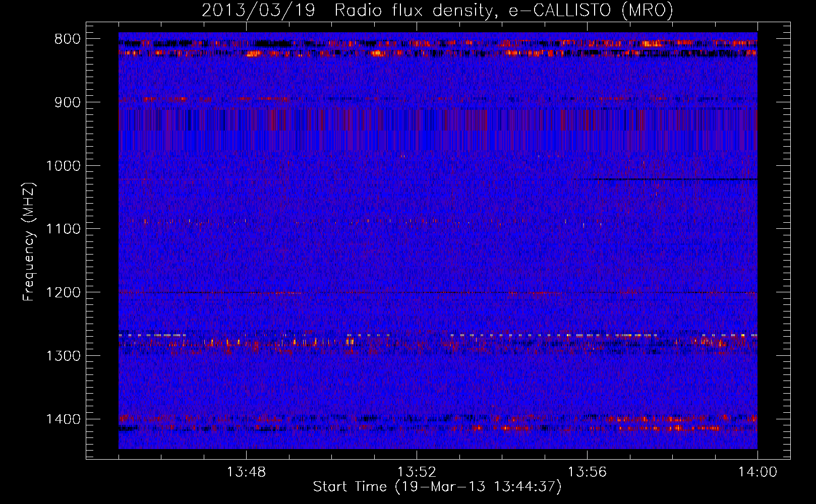This screenshot has height=504, width=816.
Task: Click the 1200 frequency tick label
Action: (63, 293)
